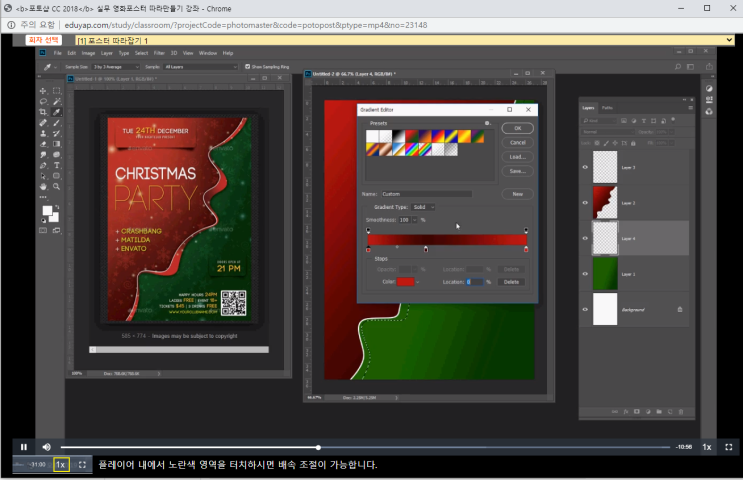Click Cancel in Gradient Editor
The image size is (743, 480).
click(x=517, y=143)
